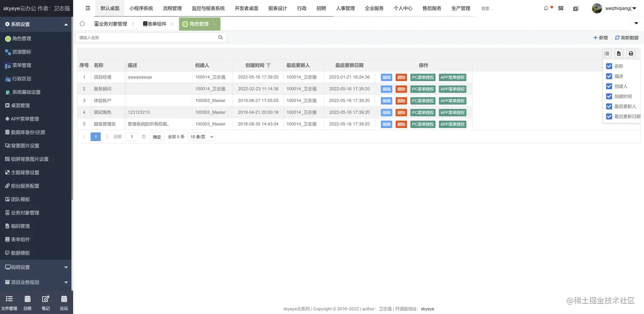644x314 pixels.
Task: Open the weizhiqiang user dropdown
Action: point(621,8)
